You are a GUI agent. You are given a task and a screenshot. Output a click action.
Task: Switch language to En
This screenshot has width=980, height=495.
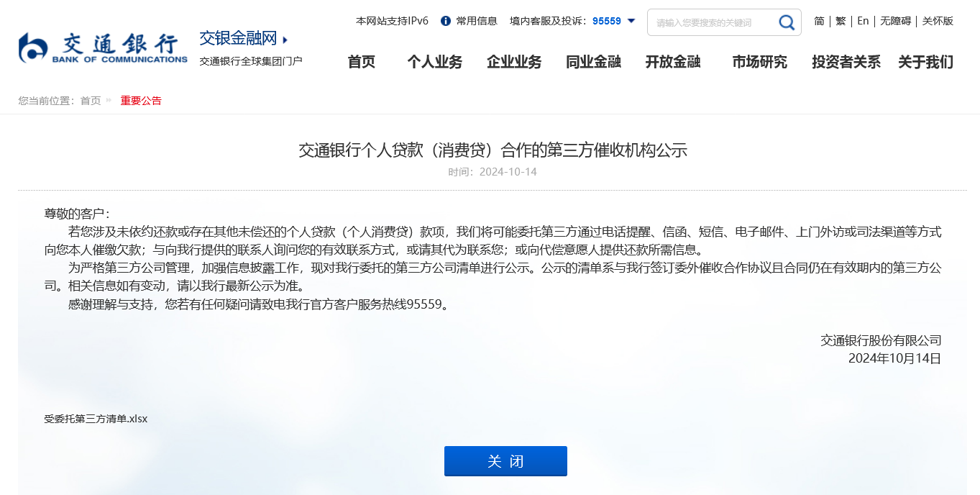coord(863,21)
